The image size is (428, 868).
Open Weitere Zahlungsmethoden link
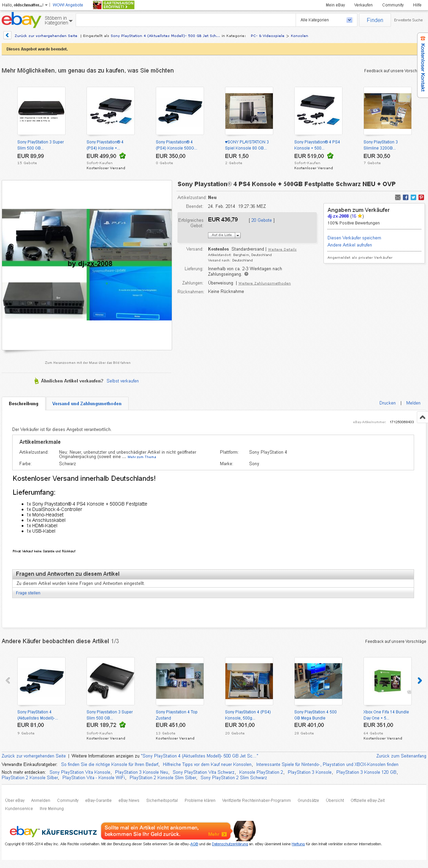pos(264,283)
